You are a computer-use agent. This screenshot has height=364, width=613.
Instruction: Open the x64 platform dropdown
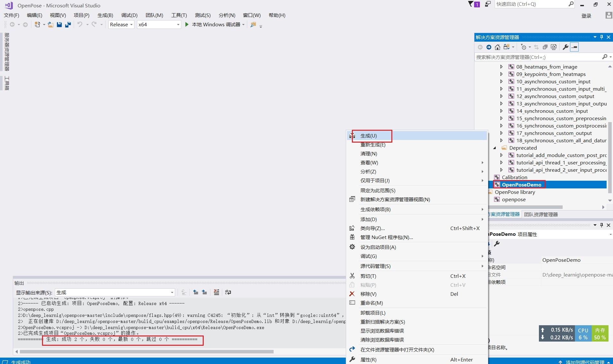(x=178, y=24)
